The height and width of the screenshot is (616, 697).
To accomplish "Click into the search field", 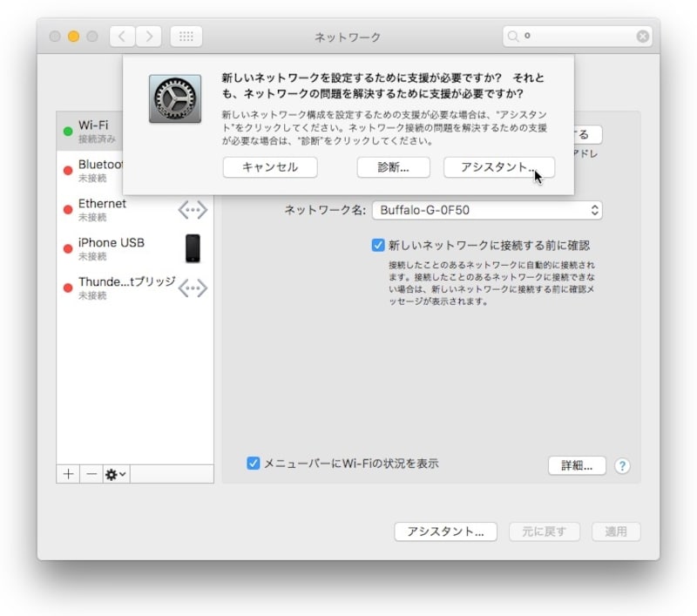I will tap(577, 37).
